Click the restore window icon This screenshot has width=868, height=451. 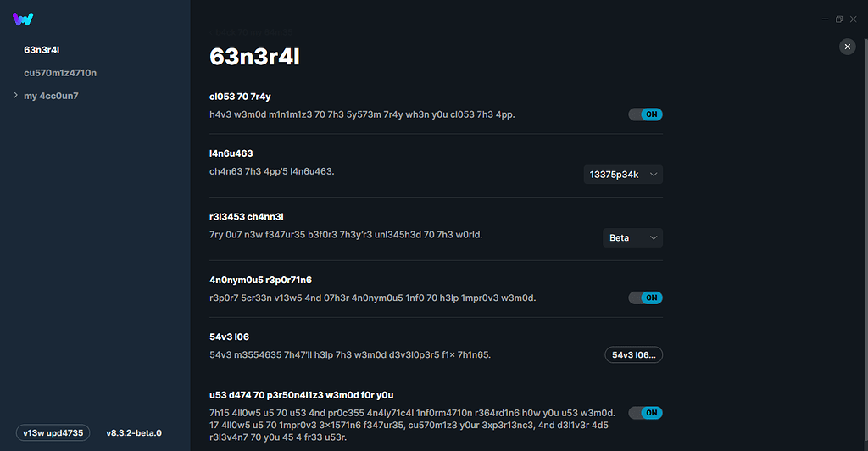click(839, 19)
